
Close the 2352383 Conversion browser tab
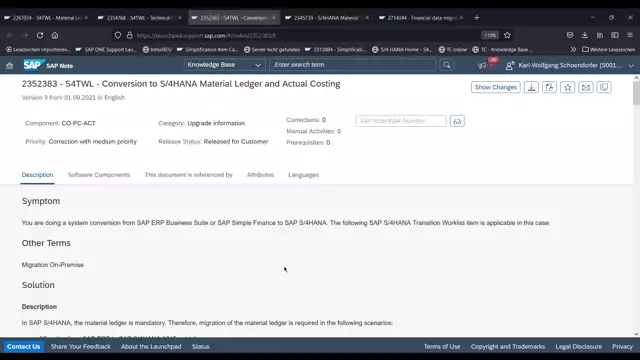pos(273,18)
